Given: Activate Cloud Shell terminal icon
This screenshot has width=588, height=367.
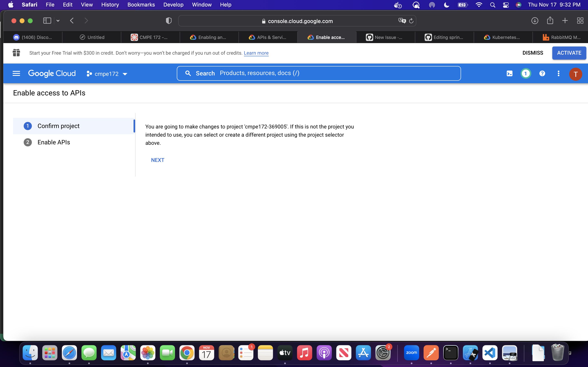Looking at the screenshot, I should coord(510,73).
